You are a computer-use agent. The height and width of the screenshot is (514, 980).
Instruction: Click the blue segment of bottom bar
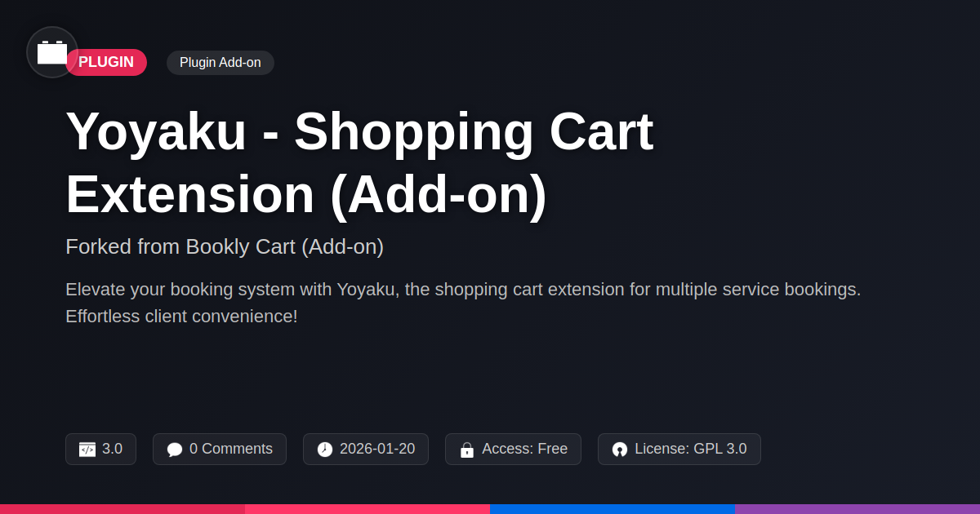coord(612,509)
